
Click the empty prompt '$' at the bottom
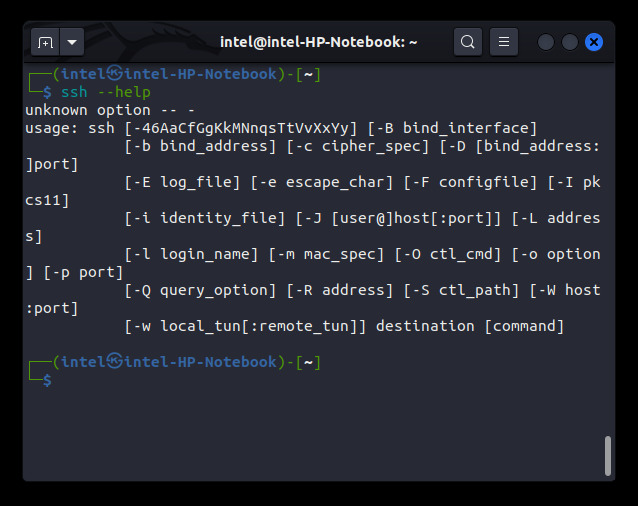point(47,380)
